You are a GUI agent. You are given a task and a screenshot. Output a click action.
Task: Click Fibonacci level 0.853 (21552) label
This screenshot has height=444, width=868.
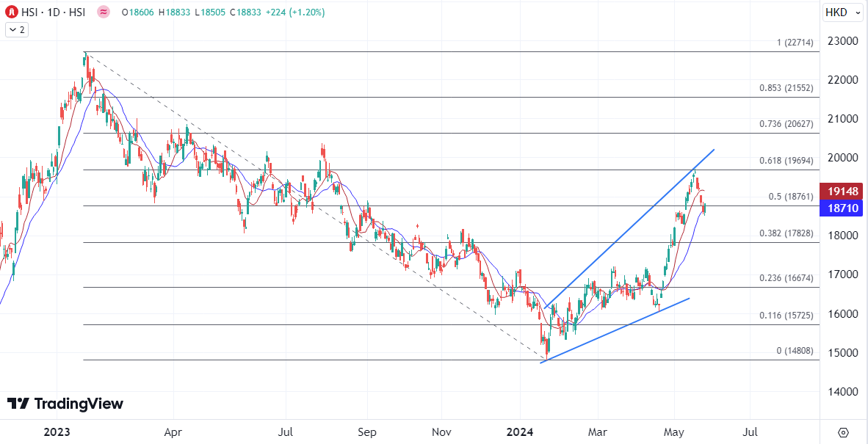[x=786, y=88]
